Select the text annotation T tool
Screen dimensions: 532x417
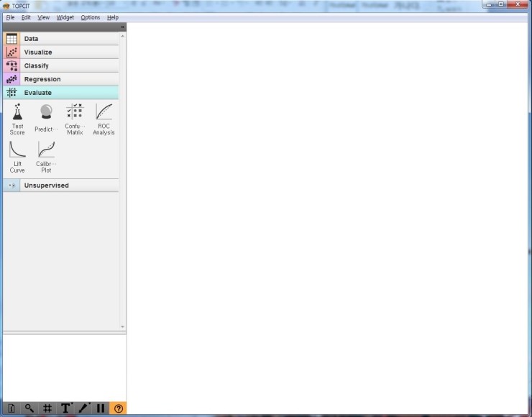click(66, 408)
